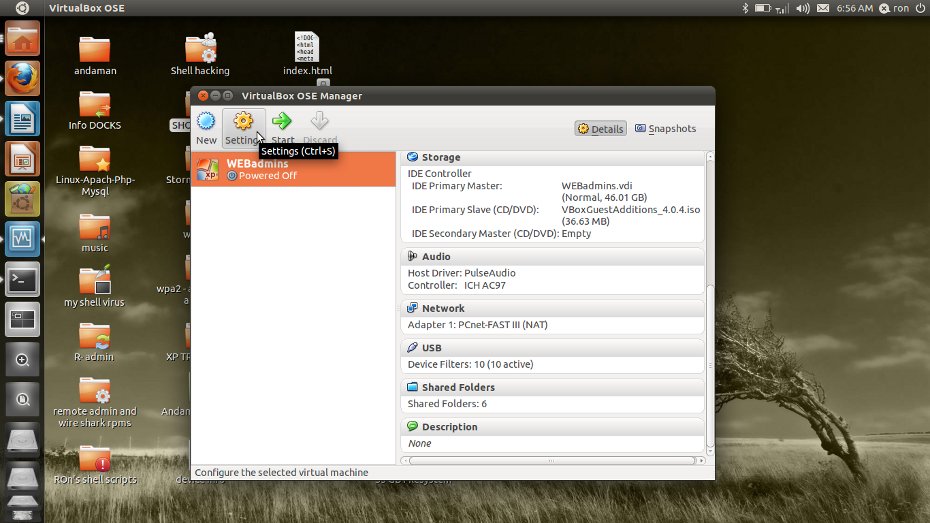Open the sound volume indicator

802,8
